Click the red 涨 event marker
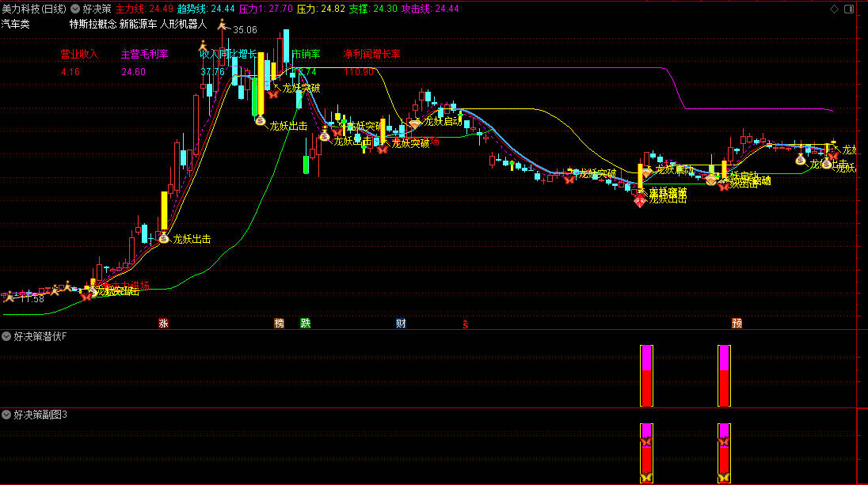This screenshot has height=485, width=868. coord(163,324)
